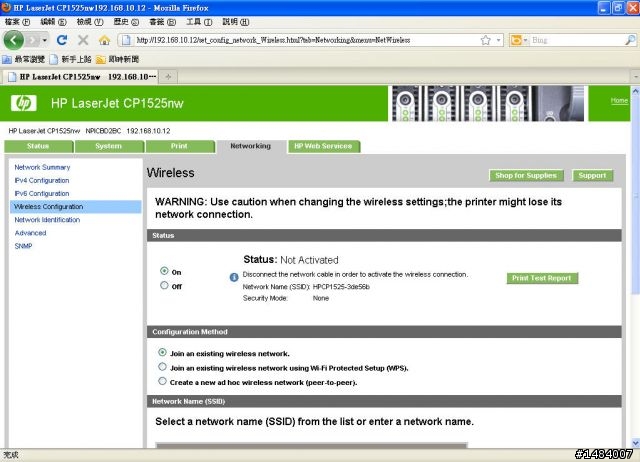Click the 'Not Activated' status text
The image size is (640, 462).
click(309, 260)
